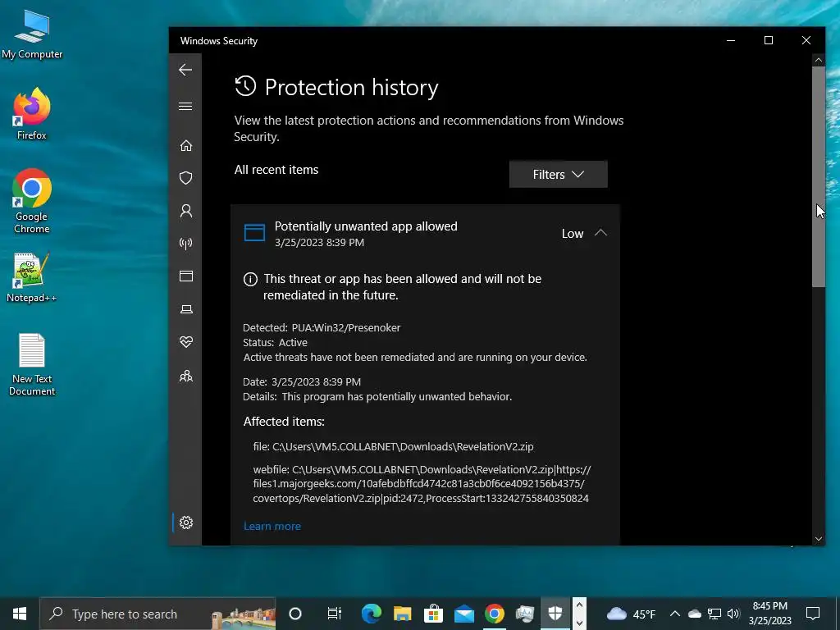Click the scrollbar up arrow

pos(818,60)
